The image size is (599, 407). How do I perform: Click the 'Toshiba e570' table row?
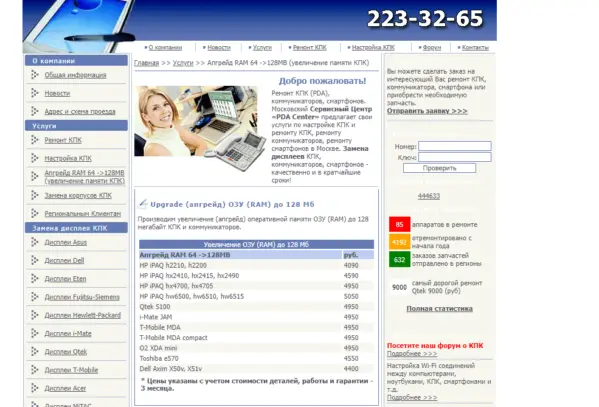[256, 358]
